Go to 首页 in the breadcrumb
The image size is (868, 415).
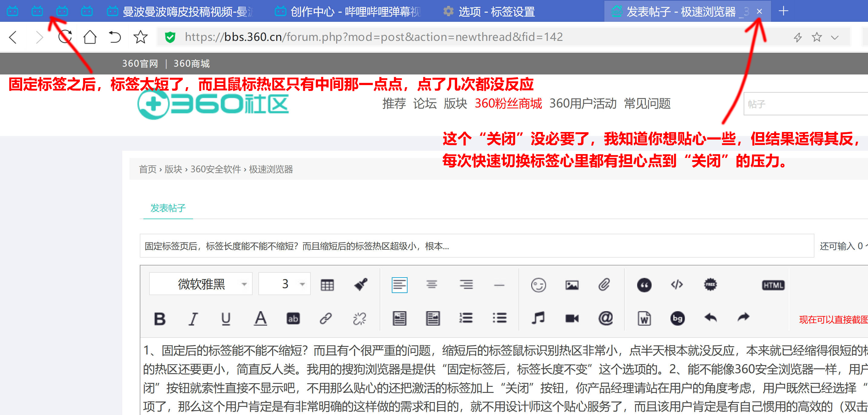pos(148,169)
